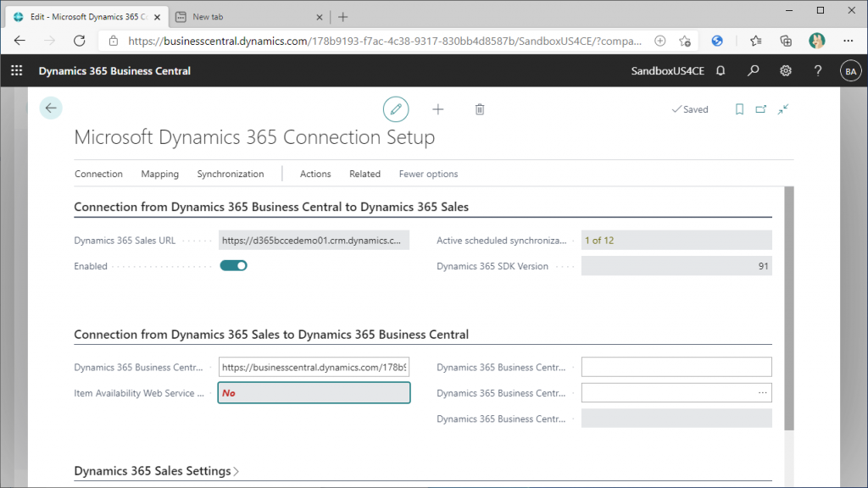Click the blue globe extension icon
868x488 pixels.
point(717,41)
